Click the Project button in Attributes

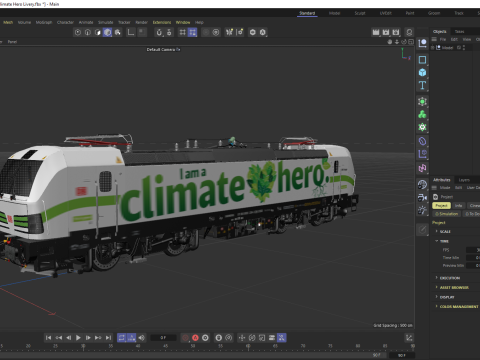click(441, 206)
